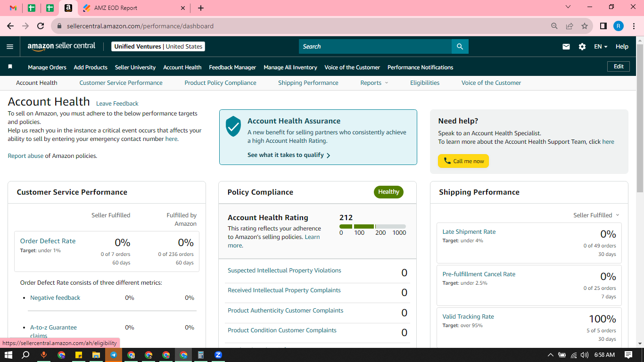Open Feedback Manager
The image size is (644, 362).
pos(232,67)
